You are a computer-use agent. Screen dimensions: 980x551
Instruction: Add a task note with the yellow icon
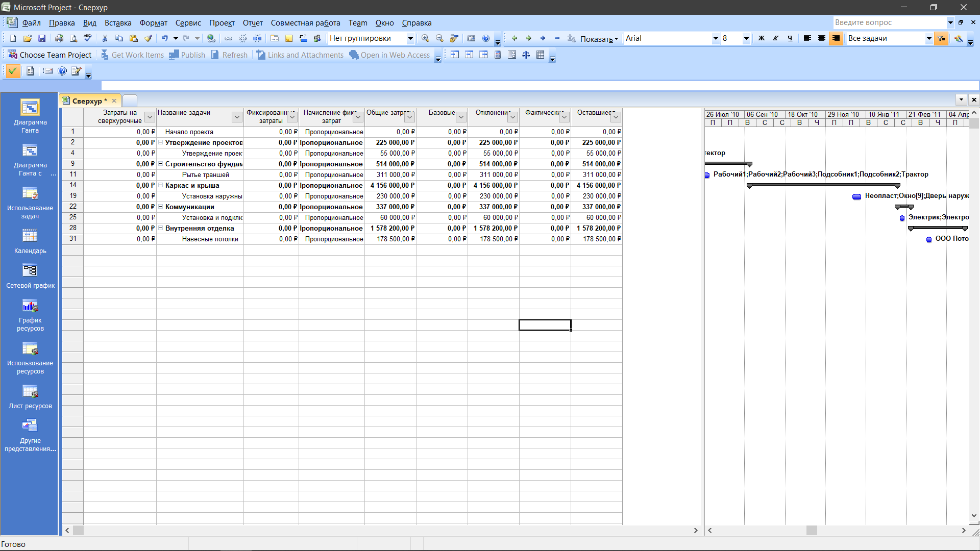pos(289,38)
